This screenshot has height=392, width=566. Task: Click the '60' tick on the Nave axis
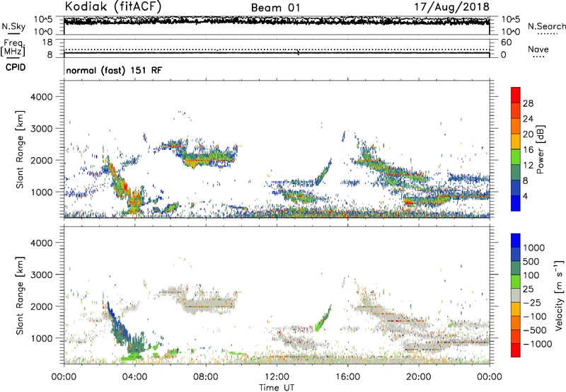506,42
